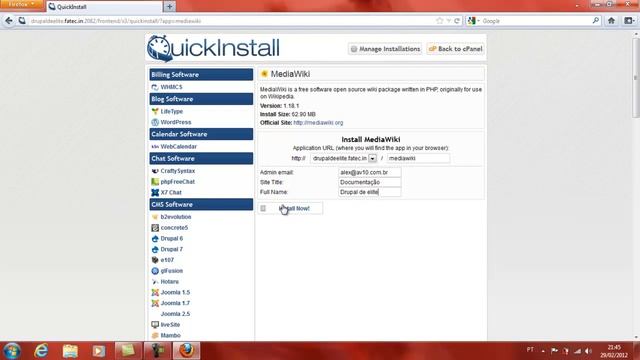This screenshot has width=640, height=360.
Task: Click the phpFreeChat icon
Action: 155,182
